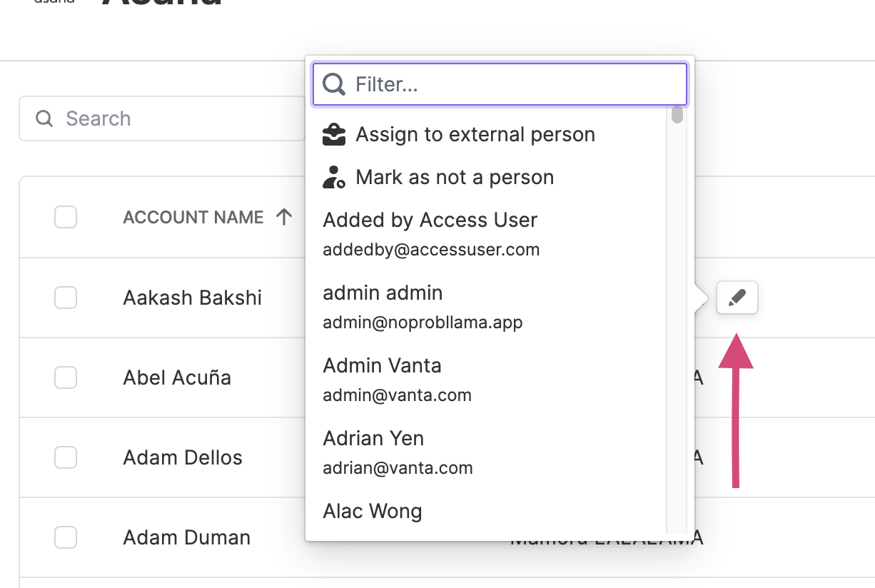Choose Mark as not a person option
Image resolution: width=875 pixels, height=588 pixels.
[x=489, y=177]
